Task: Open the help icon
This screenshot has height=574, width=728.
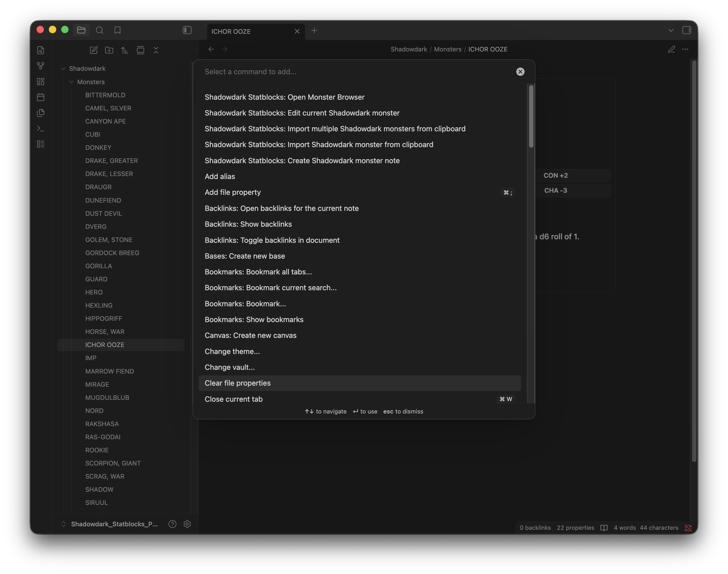Action: pyautogui.click(x=172, y=524)
